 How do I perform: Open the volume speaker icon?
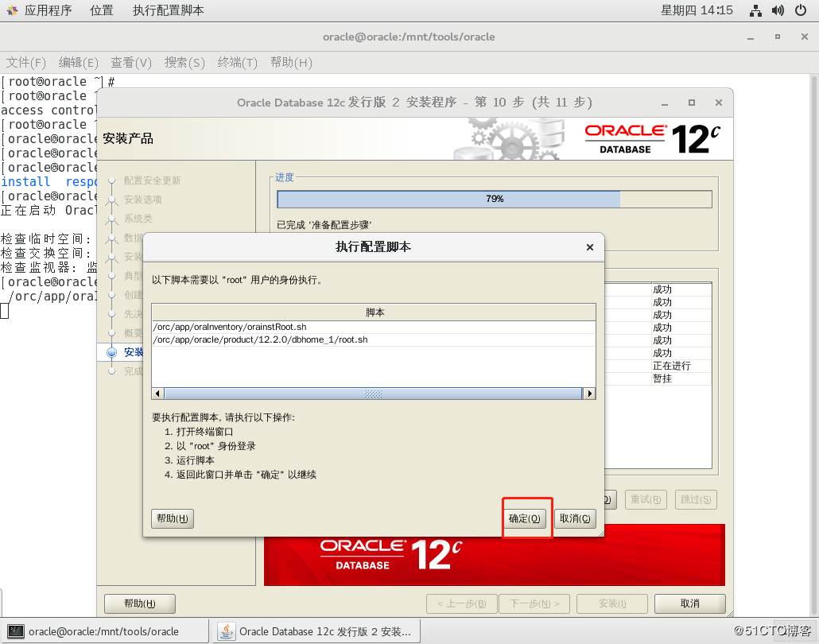tap(778, 10)
